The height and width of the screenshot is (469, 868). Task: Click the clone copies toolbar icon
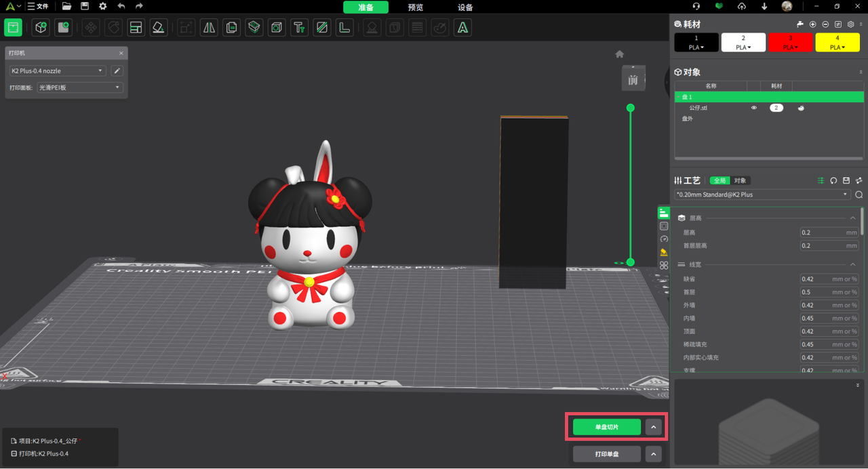[231, 28]
